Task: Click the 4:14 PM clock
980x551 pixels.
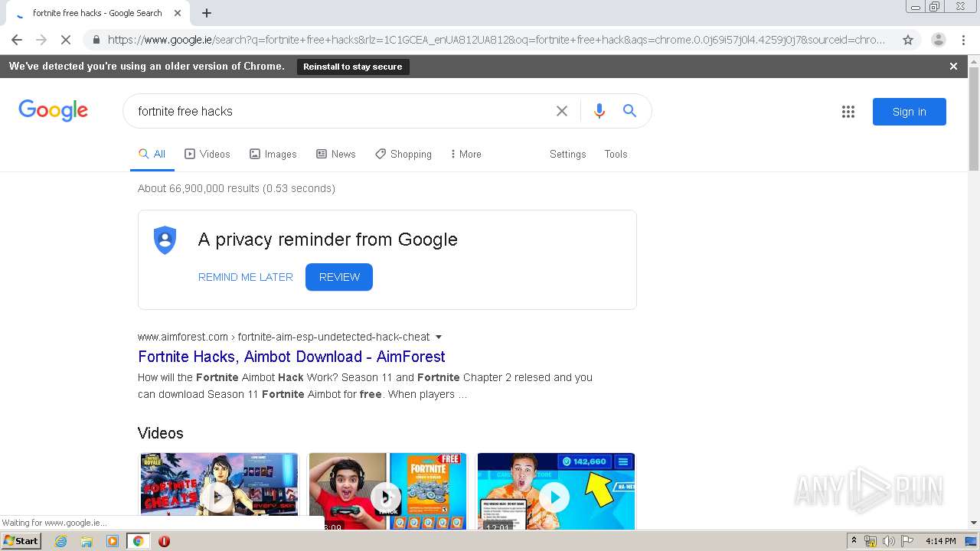Action: (940, 541)
